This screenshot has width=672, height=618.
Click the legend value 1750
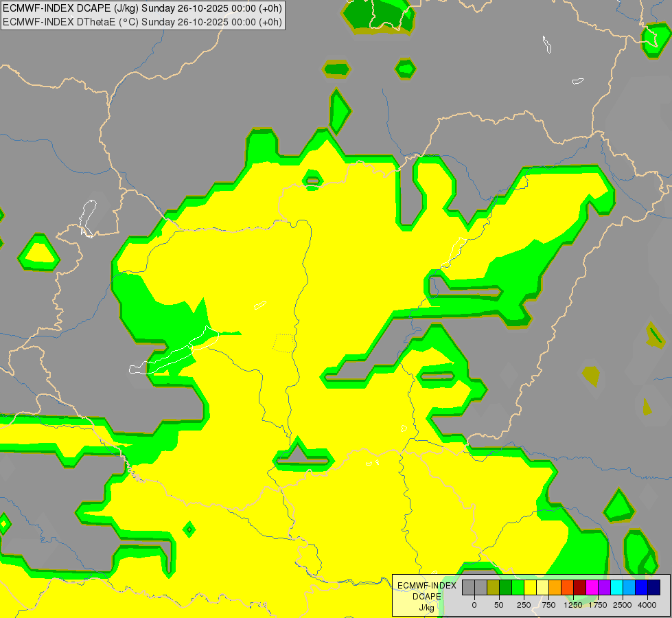(x=598, y=605)
